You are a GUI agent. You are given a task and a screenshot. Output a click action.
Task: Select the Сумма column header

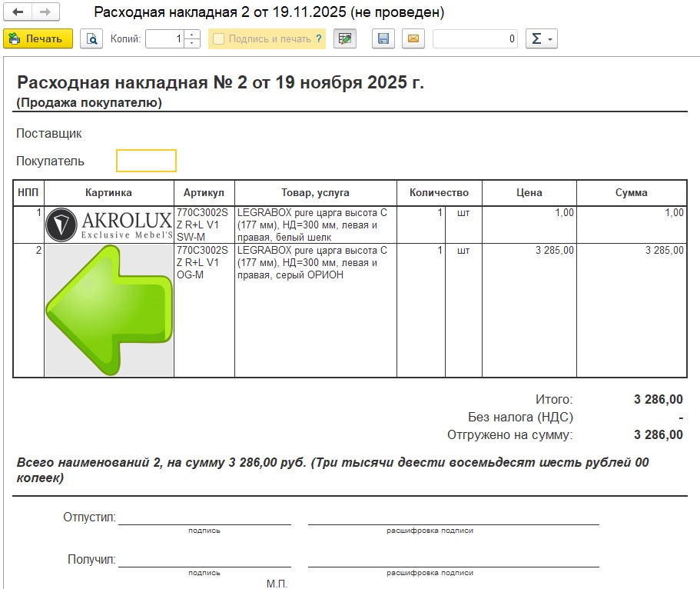click(632, 192)
